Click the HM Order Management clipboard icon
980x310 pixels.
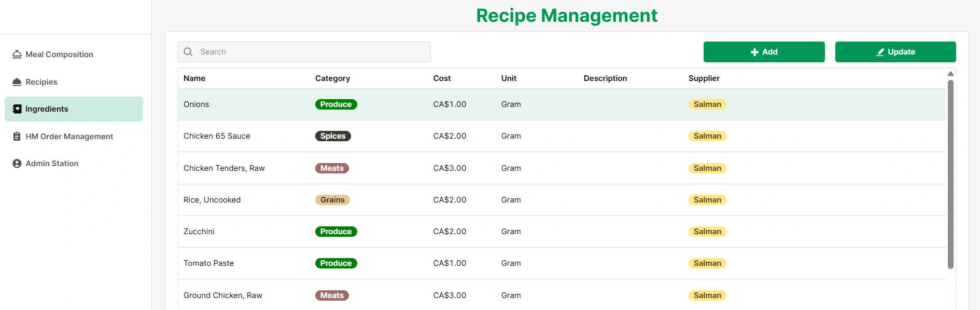pyautogui.click(x=17, y=137)
